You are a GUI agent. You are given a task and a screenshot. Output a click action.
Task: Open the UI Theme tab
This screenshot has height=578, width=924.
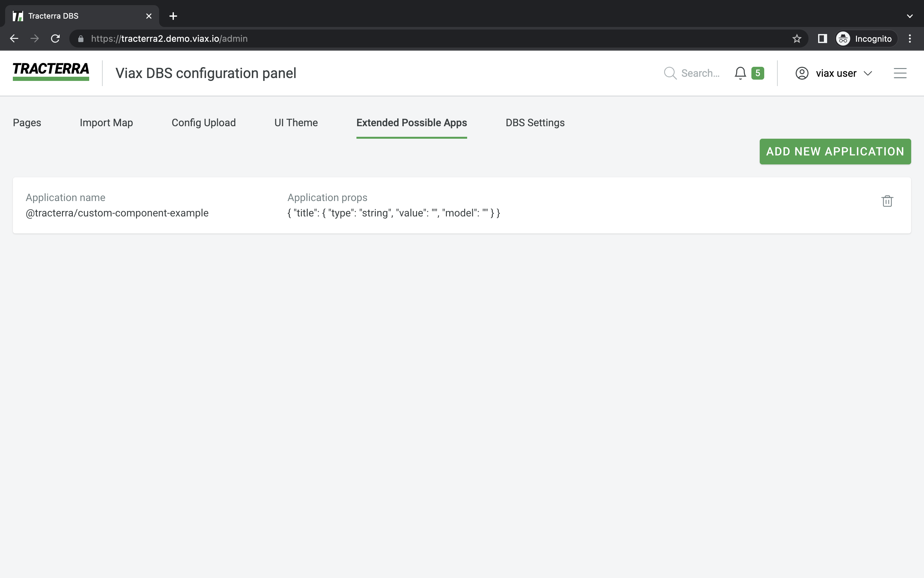296,123
